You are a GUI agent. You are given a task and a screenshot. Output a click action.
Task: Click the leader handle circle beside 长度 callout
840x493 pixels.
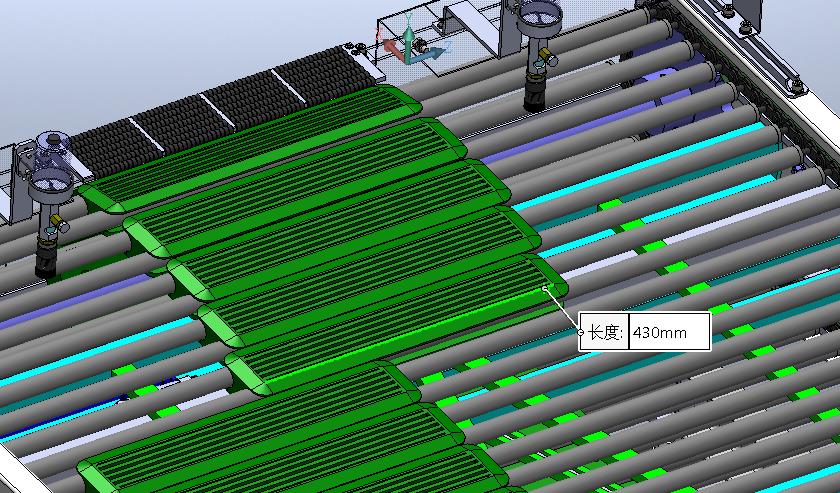click(x=581, y=332)
